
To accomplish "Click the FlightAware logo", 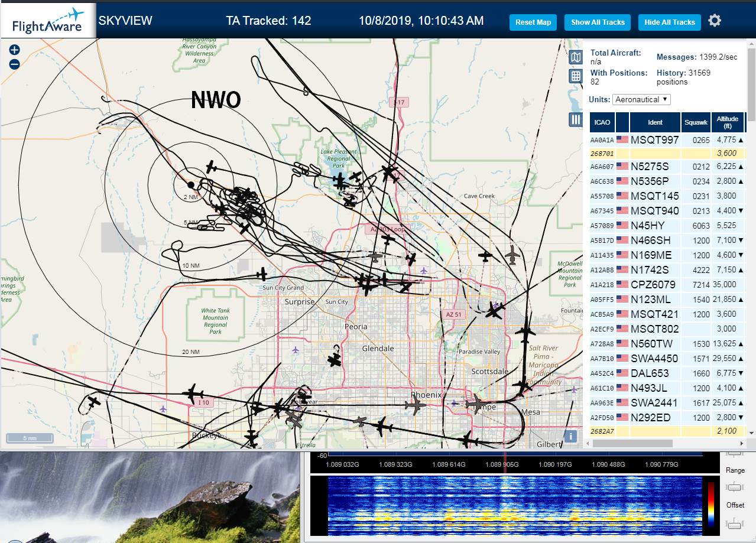I will 48,21.
